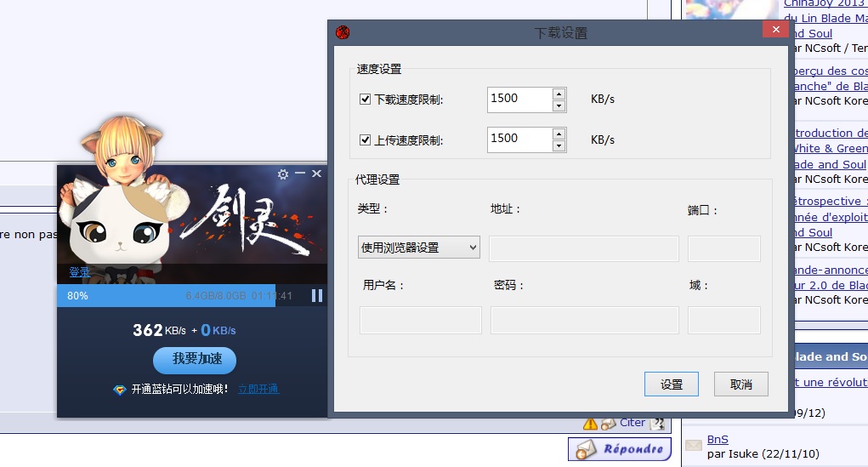868x467 pixels.
Task: Close the 下载设置 dialog
Action: point(775,30)
